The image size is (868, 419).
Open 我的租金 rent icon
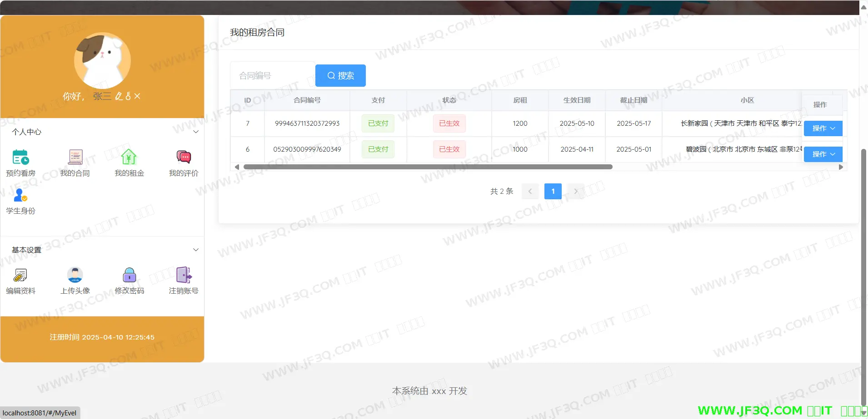pyautogui.click(x=129, y=157)
